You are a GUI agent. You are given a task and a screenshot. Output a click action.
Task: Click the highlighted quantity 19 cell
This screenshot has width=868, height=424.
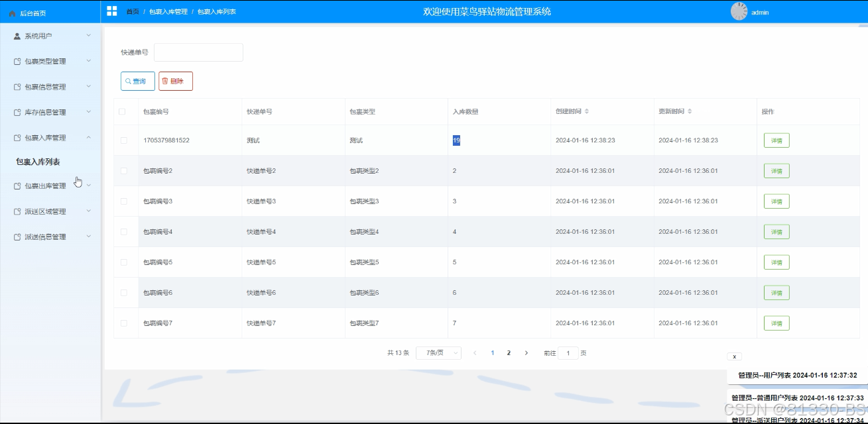click(x=456, y=140)
